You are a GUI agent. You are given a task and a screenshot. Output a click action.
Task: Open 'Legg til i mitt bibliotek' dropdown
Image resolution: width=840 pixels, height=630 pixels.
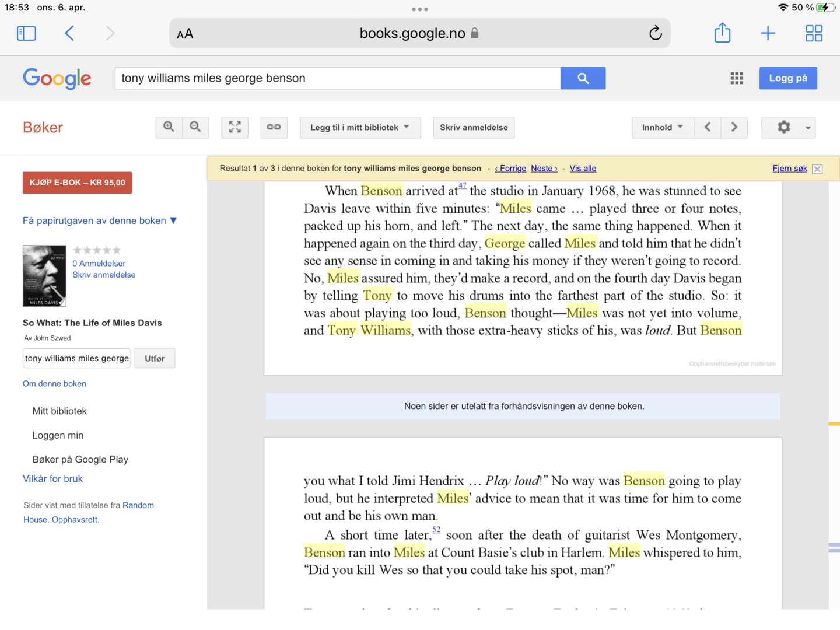coord(360,127)
